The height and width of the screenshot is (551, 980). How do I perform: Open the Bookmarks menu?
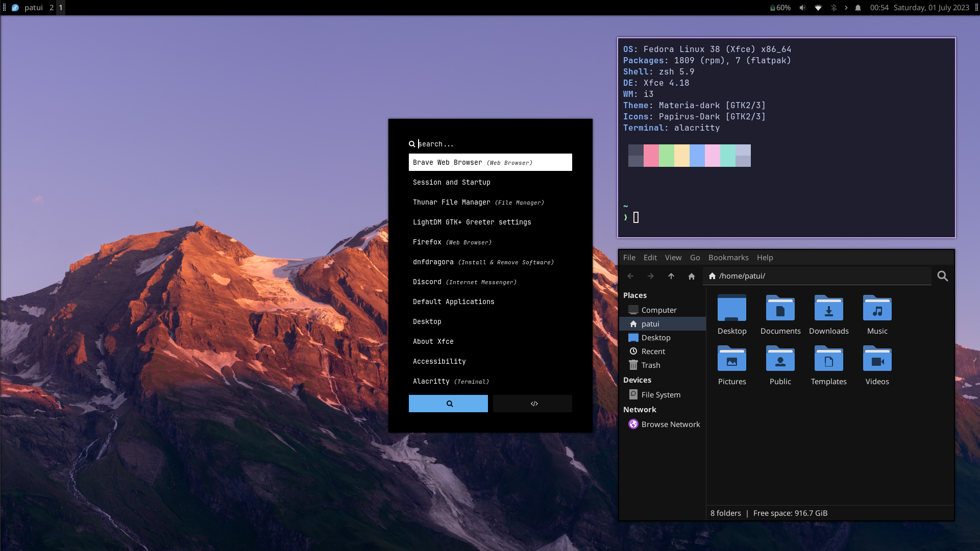click(728, 258)
